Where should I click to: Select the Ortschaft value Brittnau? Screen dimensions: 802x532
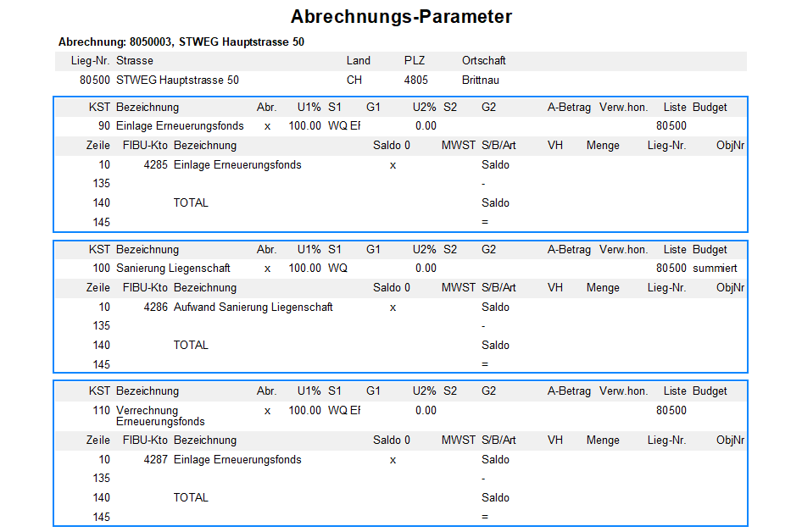click(x=481, y=80)
